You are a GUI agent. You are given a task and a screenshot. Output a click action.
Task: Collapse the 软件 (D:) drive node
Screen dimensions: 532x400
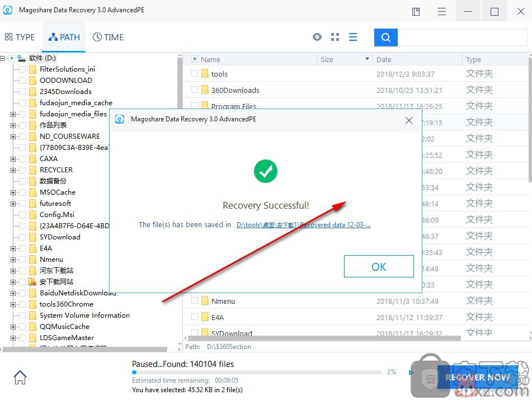[x=3, y=58]
